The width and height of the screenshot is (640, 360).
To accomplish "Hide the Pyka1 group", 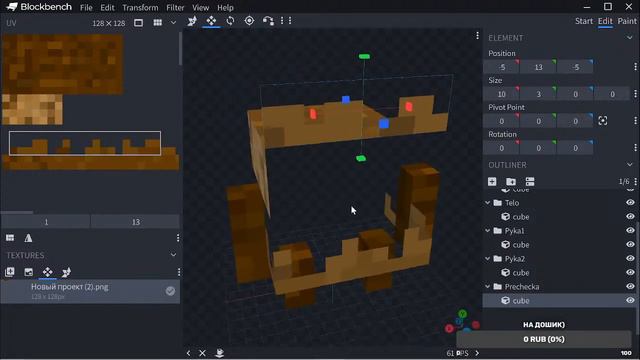I will (630, 230).
